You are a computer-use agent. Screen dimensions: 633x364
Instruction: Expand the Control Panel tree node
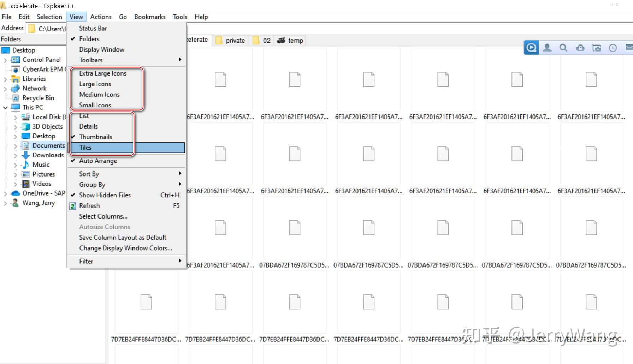point(5,60)
